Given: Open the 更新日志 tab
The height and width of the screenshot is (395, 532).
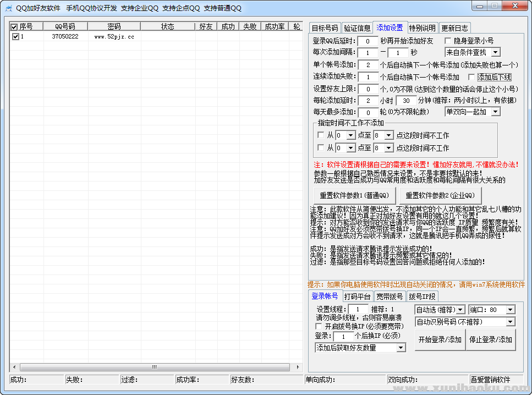Looking at the screenshot, I should pos(454,28).
